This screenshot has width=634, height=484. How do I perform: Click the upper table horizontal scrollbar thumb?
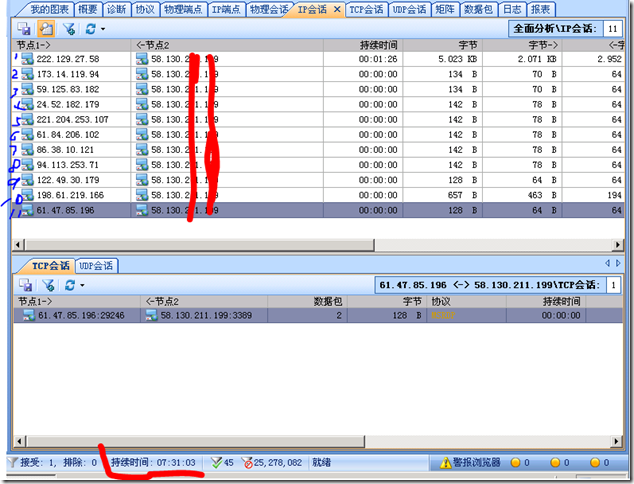click(200, 245)
